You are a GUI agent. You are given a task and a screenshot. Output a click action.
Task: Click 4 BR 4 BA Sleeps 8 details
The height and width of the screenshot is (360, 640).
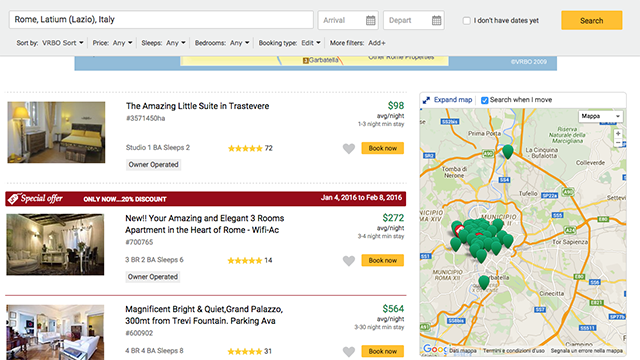point(154,351)
